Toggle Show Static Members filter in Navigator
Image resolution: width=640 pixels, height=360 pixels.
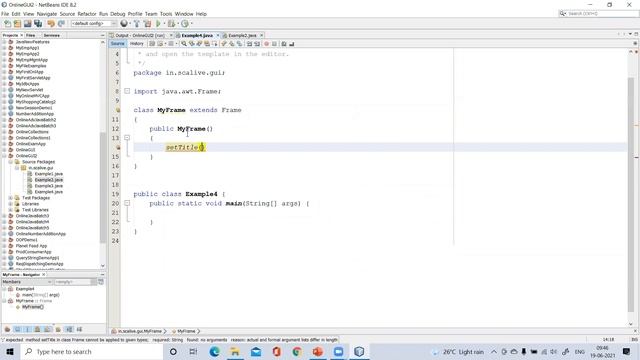click(x=27, y=329)
